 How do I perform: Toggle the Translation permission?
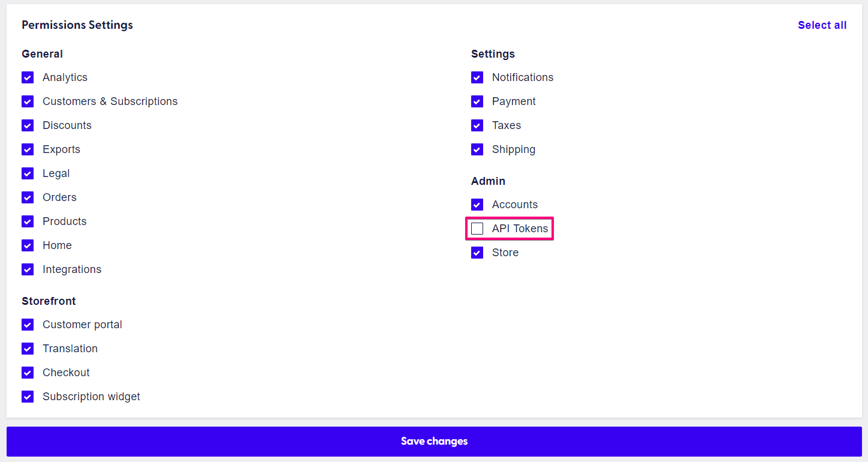pos(28,348)
